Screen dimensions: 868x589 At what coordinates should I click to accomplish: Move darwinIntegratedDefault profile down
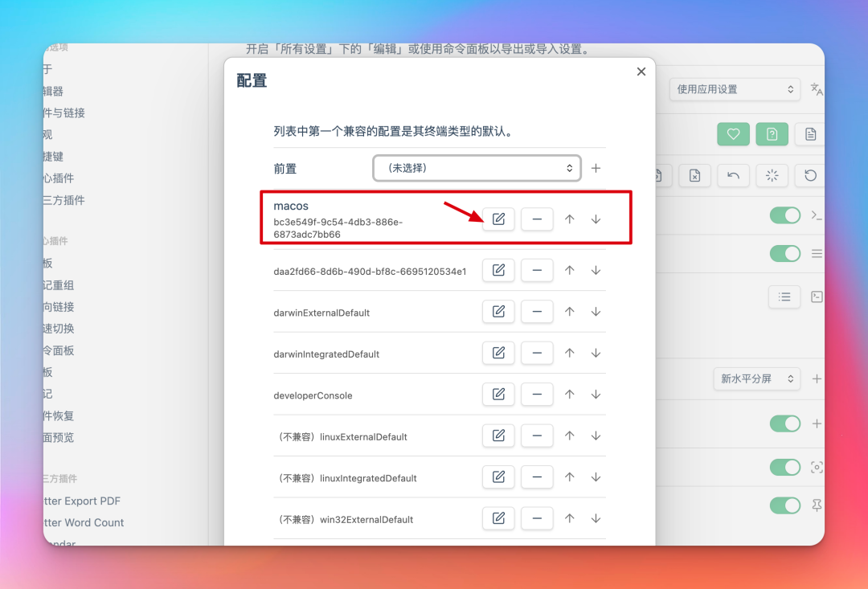coord(596,354)
